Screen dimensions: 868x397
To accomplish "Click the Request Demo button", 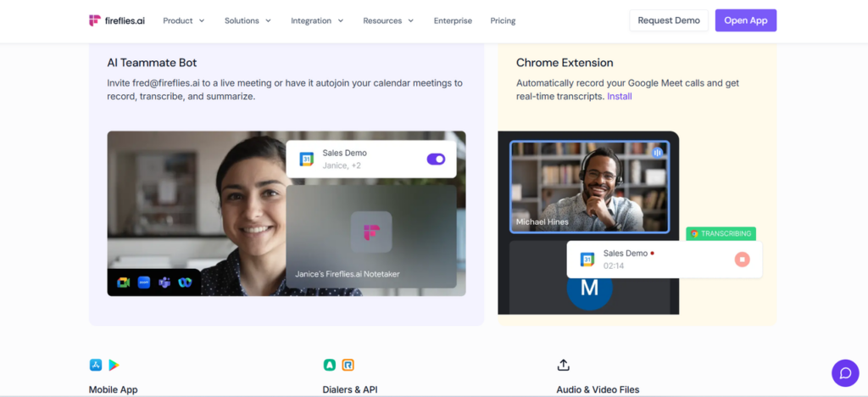I will point(669,20).
